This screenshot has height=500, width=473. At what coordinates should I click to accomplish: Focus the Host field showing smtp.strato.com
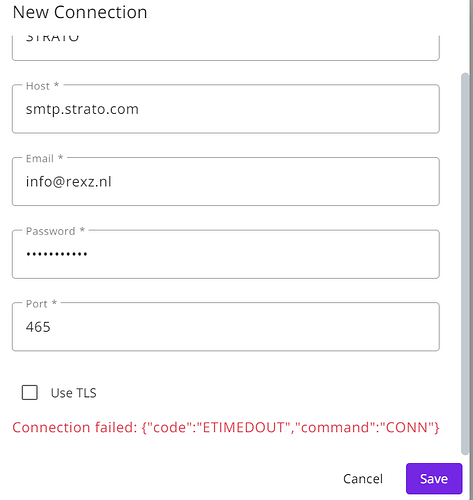point(226,109)
